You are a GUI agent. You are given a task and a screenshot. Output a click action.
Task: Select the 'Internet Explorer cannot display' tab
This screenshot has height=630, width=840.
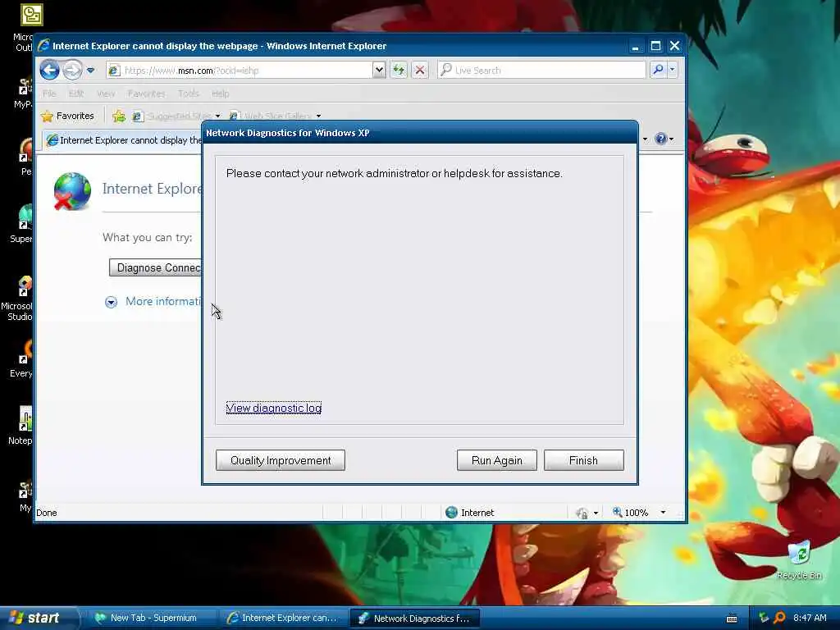coord(125,140)
